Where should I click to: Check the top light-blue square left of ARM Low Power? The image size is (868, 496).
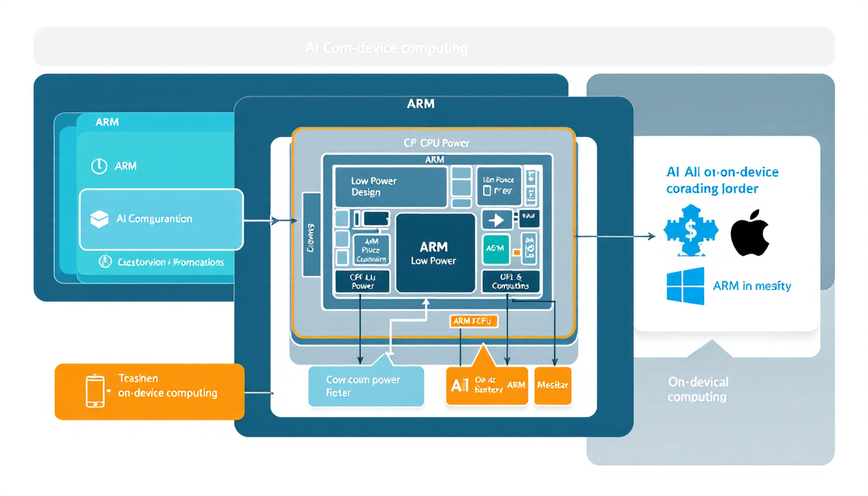point(342,218)
